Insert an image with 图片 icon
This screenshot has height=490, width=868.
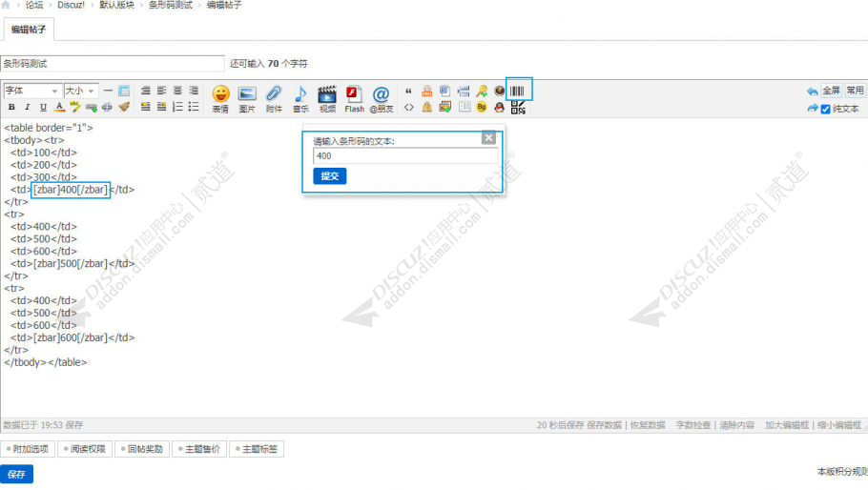click(x=247, y=99)
